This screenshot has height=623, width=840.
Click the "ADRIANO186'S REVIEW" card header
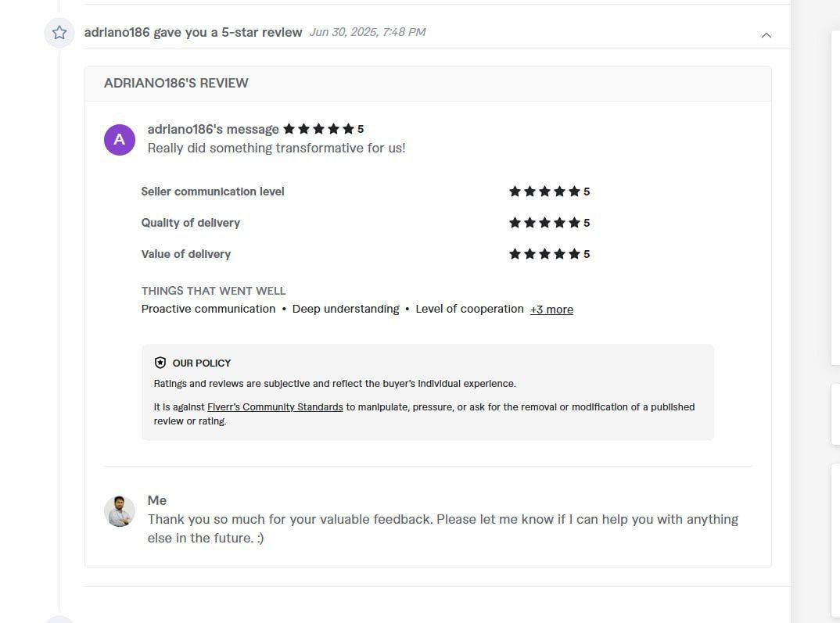tap(176, 83)
